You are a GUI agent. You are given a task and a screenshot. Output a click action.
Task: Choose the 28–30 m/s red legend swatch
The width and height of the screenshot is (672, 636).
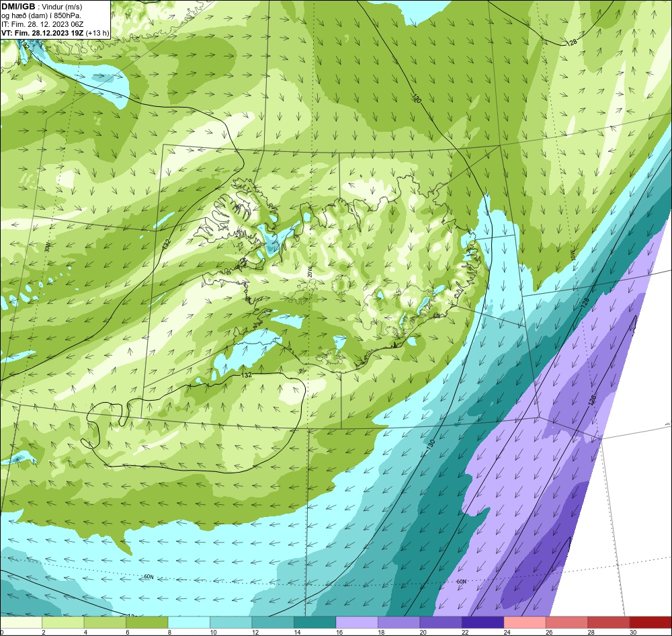click(x=610, y=623)
